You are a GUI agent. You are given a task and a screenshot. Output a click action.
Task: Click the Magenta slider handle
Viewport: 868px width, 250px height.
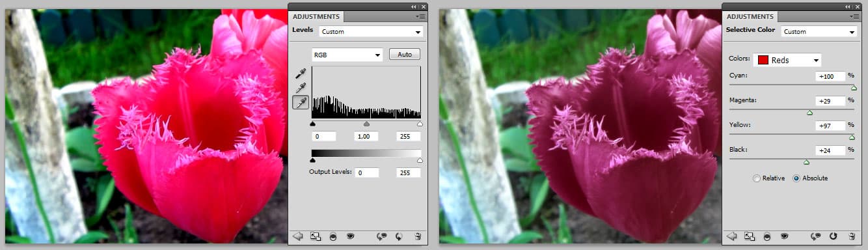809,113
